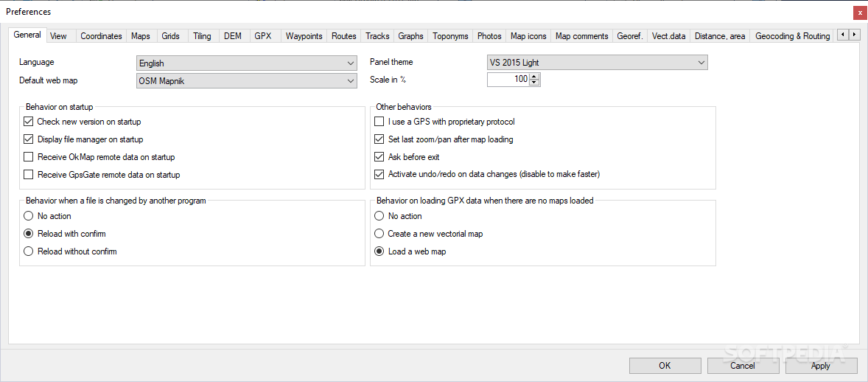Choose Create a new vectorial map
868x382 pixels.
click(379, 234)
